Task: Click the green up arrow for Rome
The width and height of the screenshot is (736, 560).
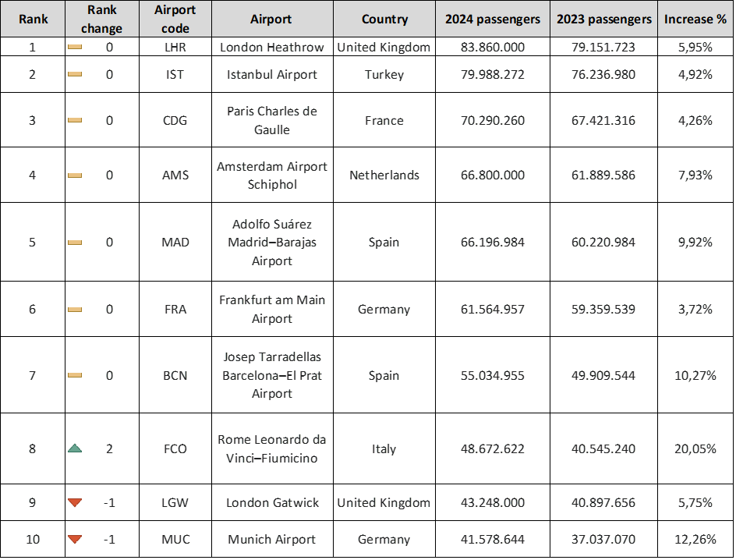Action: 75,448
